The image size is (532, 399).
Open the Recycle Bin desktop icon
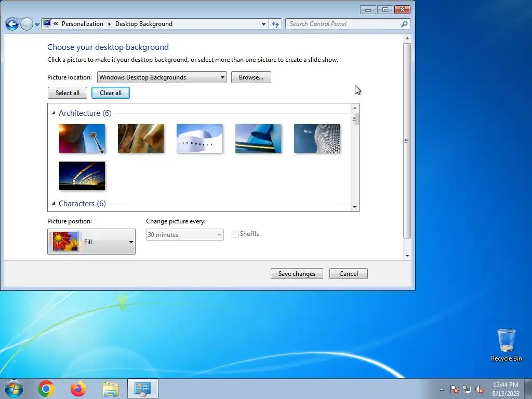[x=506, y=345]
